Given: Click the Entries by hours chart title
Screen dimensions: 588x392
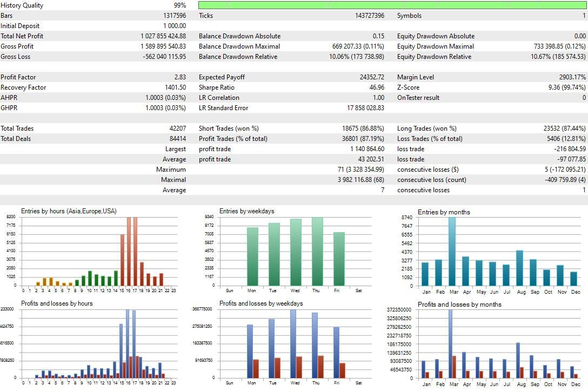Looking at the screenshot, I should click(x=69, y=211).
